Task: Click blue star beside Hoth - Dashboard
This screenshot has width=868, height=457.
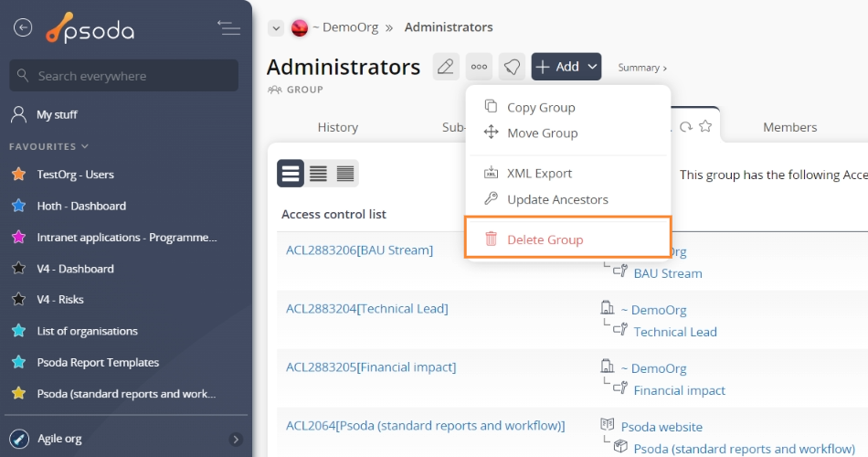Action: (19, 206)
